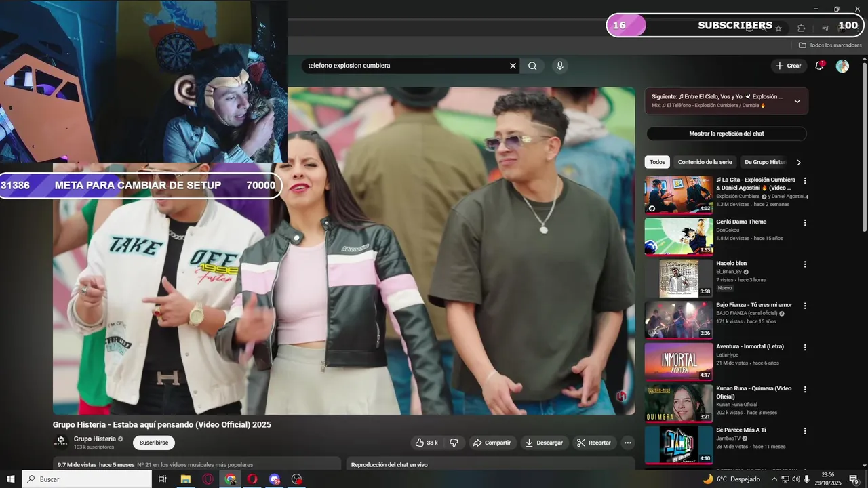
Task: Share the video with Compartir
Action: 492,443
